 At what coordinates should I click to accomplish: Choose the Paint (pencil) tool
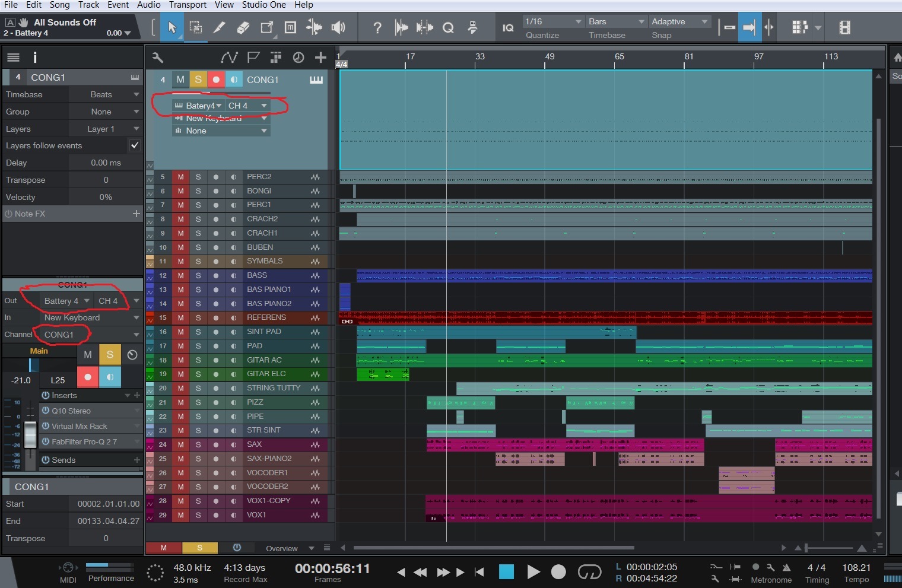click(x=219, y=27)
